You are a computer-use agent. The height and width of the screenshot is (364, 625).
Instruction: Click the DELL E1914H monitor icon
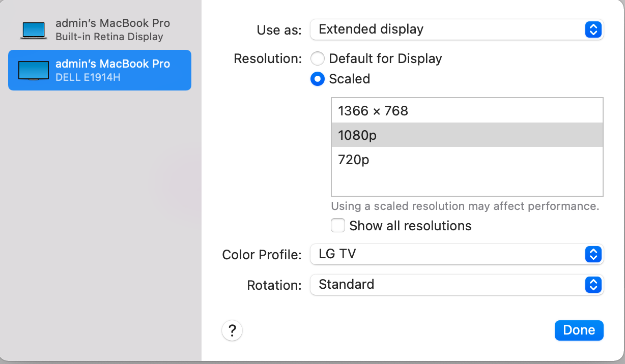34,71
